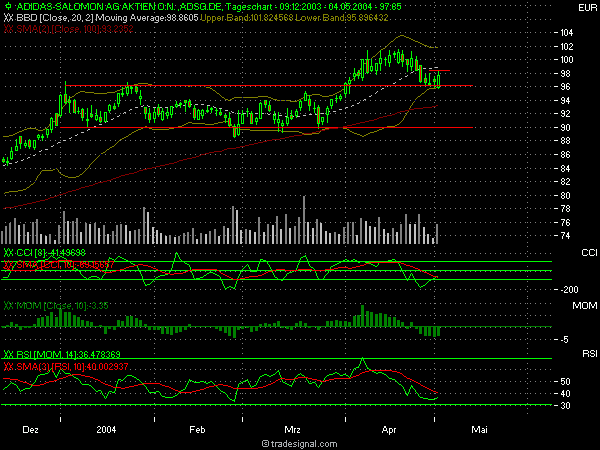Click the 80 price axis label
Viewport: 600px width, 450px height.
tap(565, 196)
